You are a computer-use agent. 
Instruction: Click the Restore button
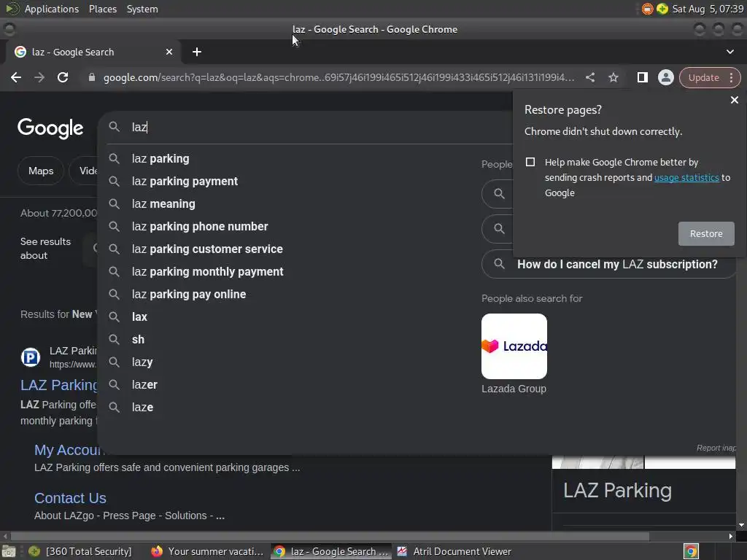706,234
